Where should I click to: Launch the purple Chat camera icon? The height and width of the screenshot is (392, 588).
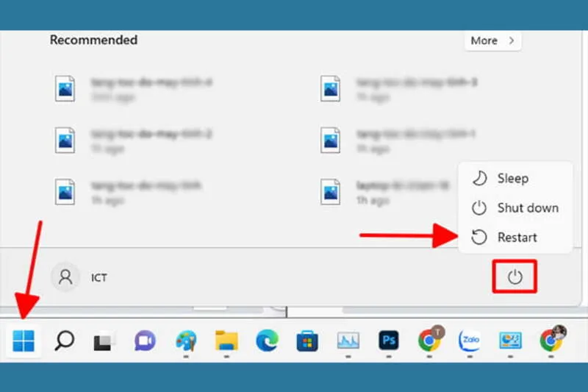[145, 341]
